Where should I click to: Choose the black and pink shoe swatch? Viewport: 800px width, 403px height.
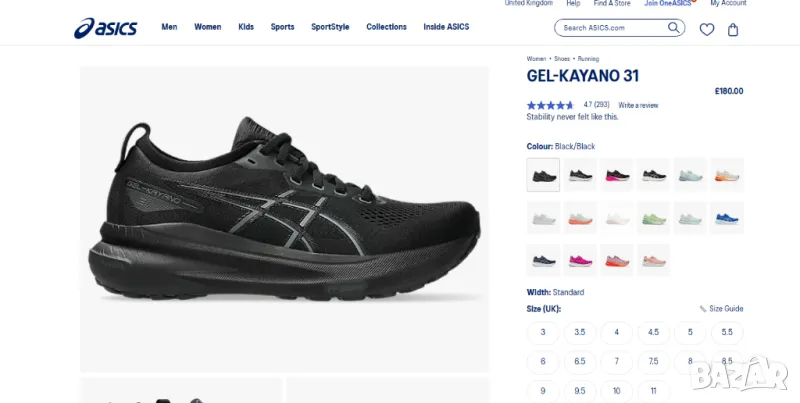pyautogui.click(x=616, y=175)
